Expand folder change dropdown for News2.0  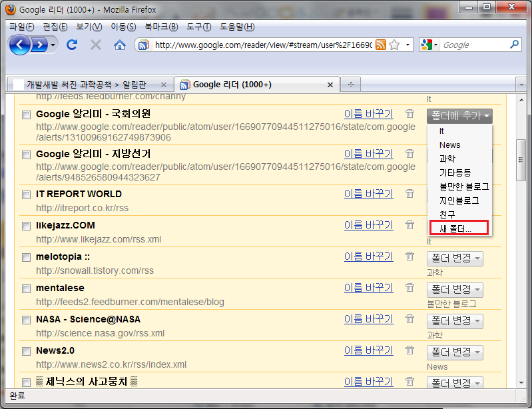coord(455,352)
